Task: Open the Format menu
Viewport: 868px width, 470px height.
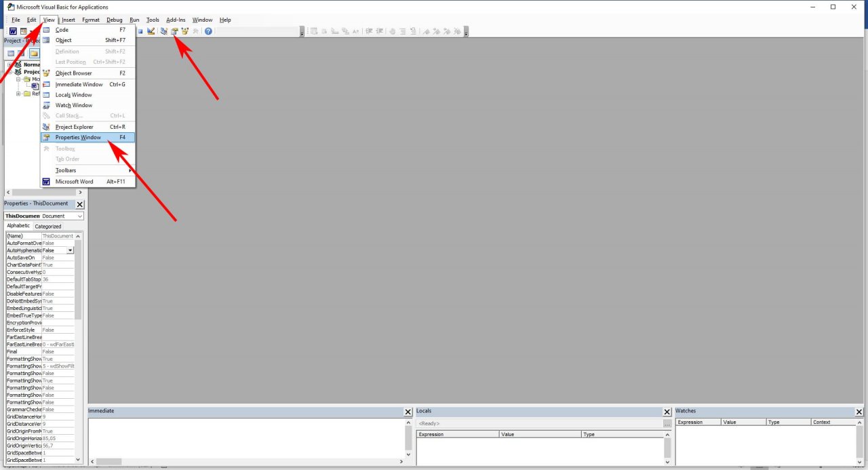Action: pyautogui.click(x=91, y=20)
